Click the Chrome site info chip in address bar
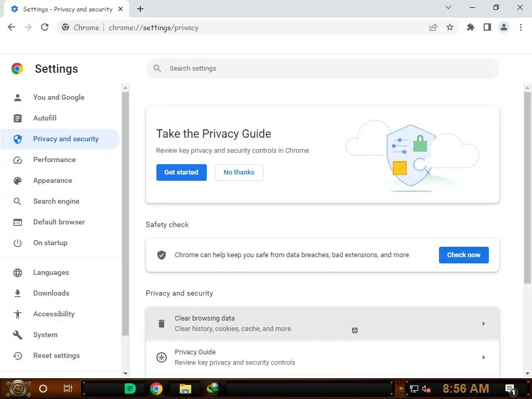The height and width of the screenshot is (399, 532). (x=81, y=28)
